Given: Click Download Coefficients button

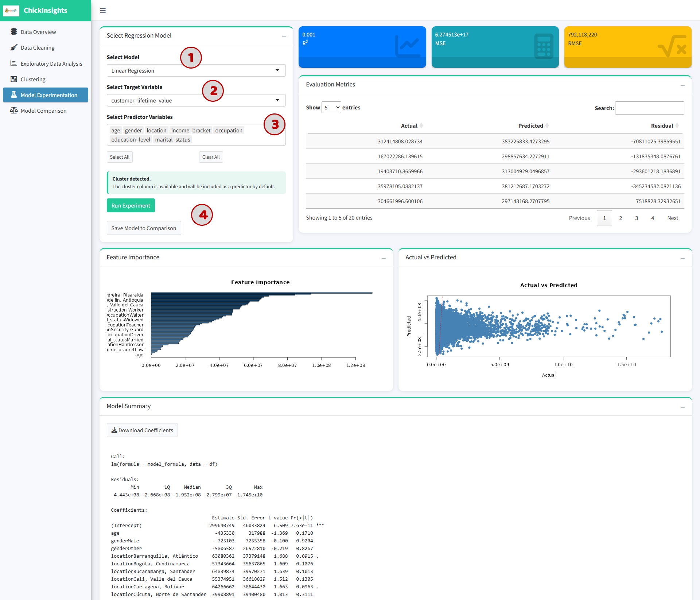Looking at the screenshot, I should click(x=142, y=430).
